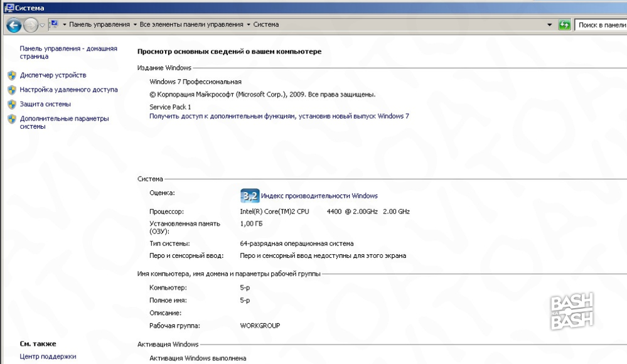The image size is (627, 364).
Task: Expand the arrow after Панель управления
Action: 135,25
